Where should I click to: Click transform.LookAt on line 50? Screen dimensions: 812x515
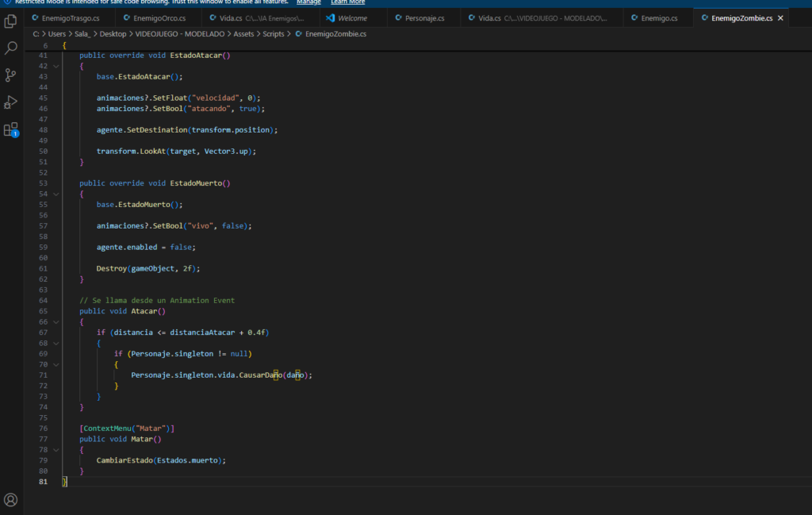(131, 152)
